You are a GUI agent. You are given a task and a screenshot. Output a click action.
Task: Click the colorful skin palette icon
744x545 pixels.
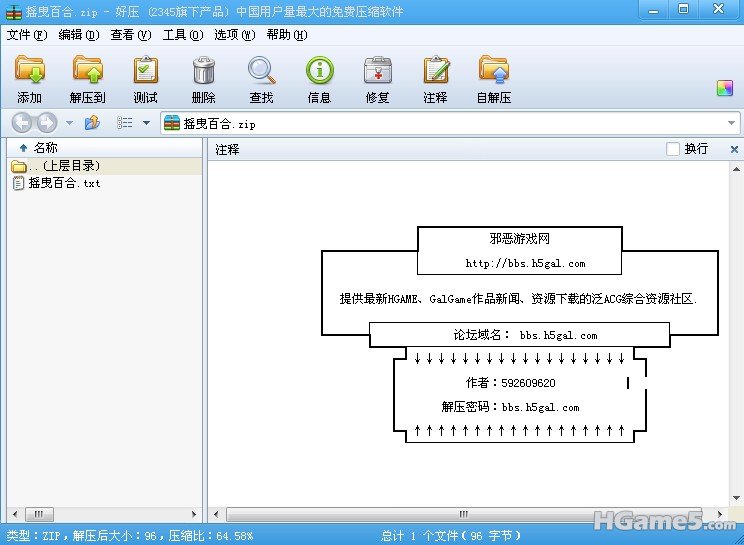pos(725,88)
